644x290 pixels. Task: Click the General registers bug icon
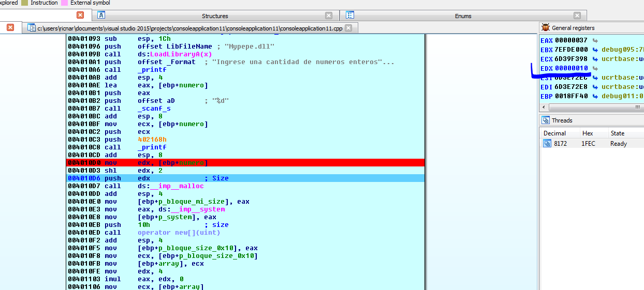[545, 28]
